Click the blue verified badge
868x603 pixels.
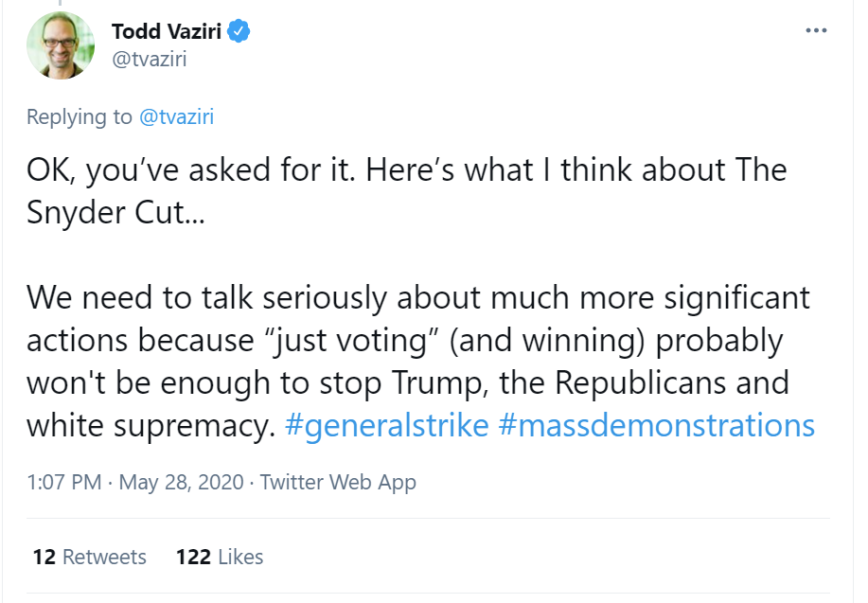point(239,31)
